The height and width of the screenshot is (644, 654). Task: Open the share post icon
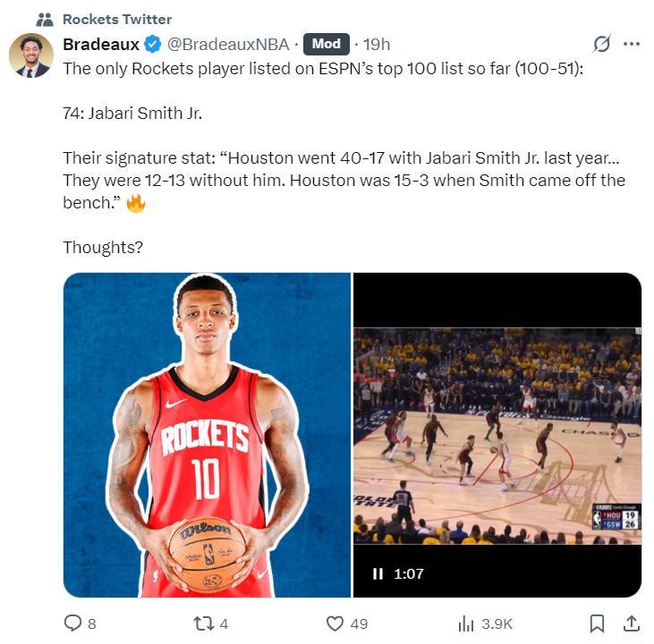pyautogui.click(x=631, y=623)
